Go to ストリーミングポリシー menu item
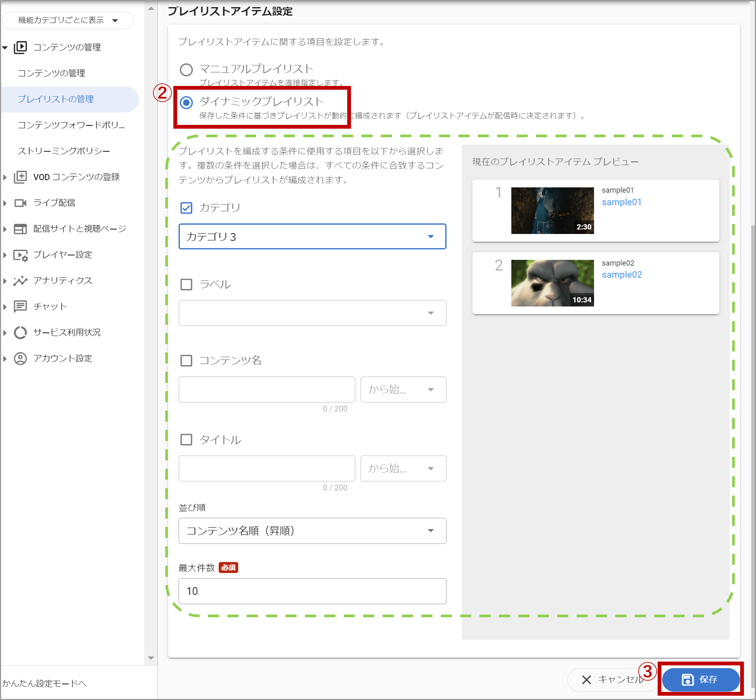 (64, 151)
